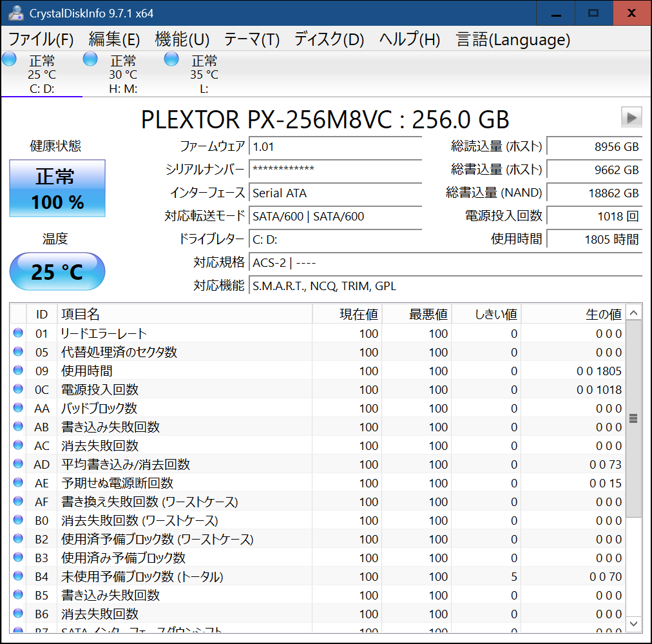The height and width of the screenshot is (644, 652).
Task: Click the Serial ATA interface field
Action: pyautogui.click(x=335, y=193)
